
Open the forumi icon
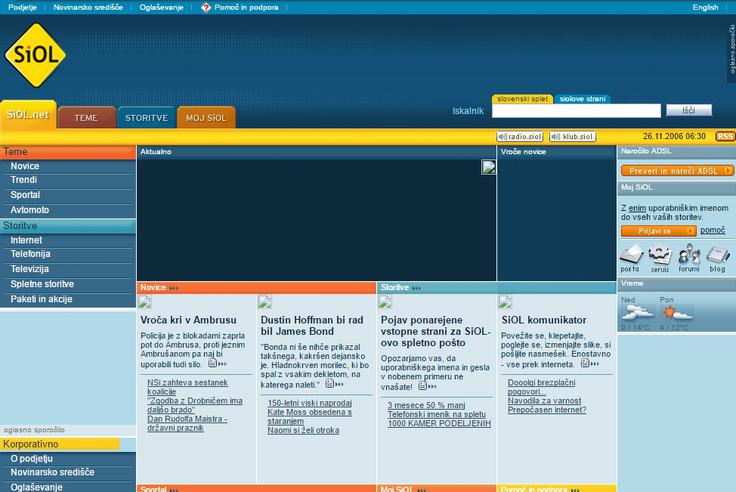click(x=689, y=257)
